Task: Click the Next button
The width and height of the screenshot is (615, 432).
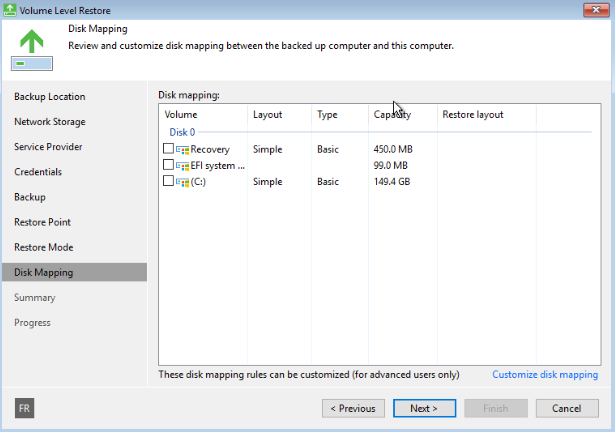Action: [424, 408]
